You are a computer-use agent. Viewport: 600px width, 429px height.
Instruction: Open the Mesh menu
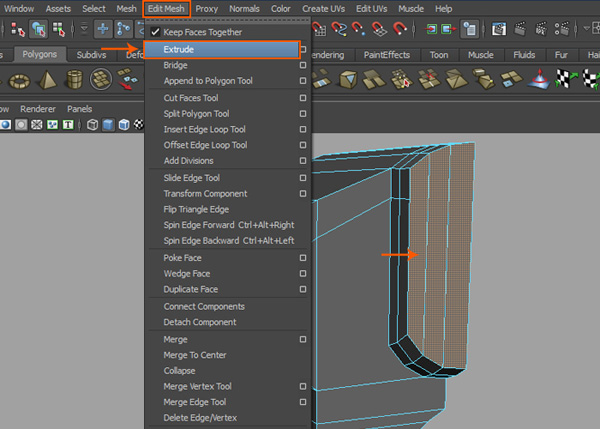coord(126,9)
